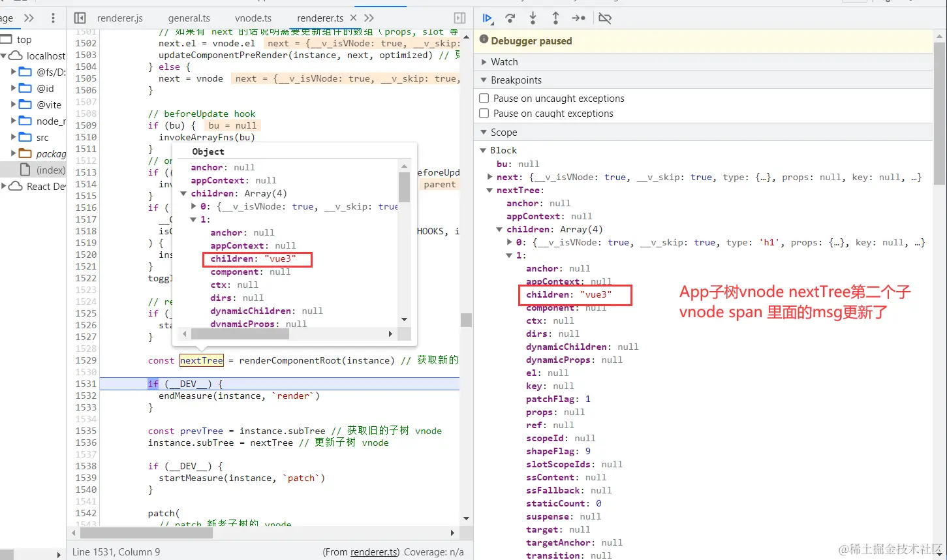Select the @vite folder icon
This screenshot has height=560, width=947.
coord(25,104)
